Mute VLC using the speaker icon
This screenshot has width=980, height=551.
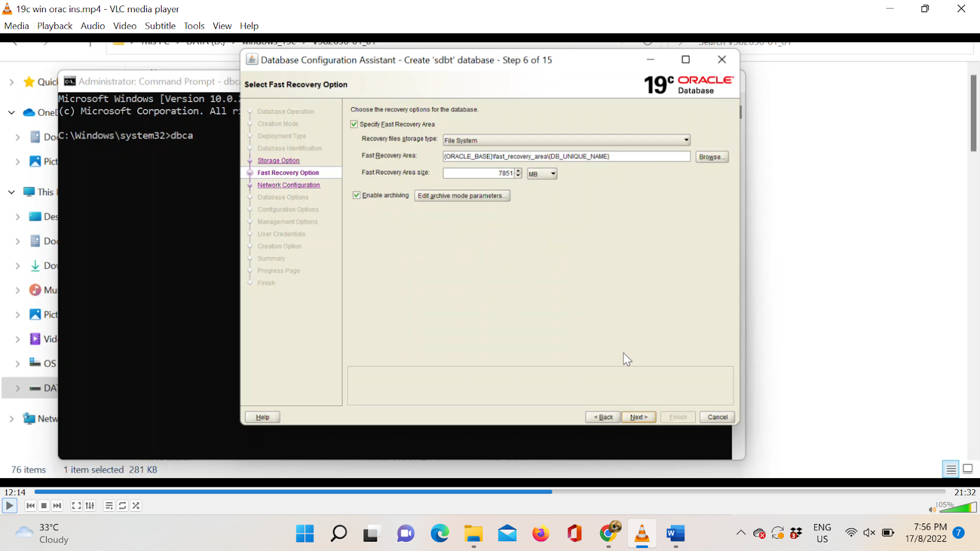tap(932, 509)
